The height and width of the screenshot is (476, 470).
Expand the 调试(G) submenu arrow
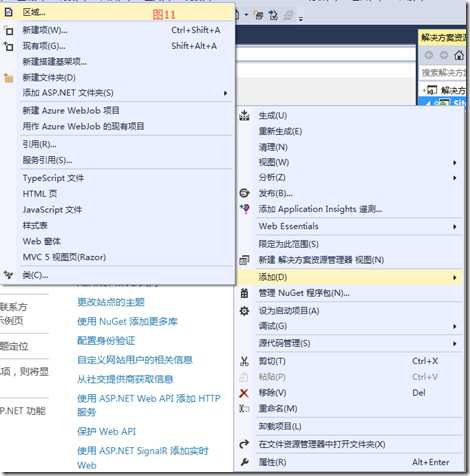click(x=455, y=326)
